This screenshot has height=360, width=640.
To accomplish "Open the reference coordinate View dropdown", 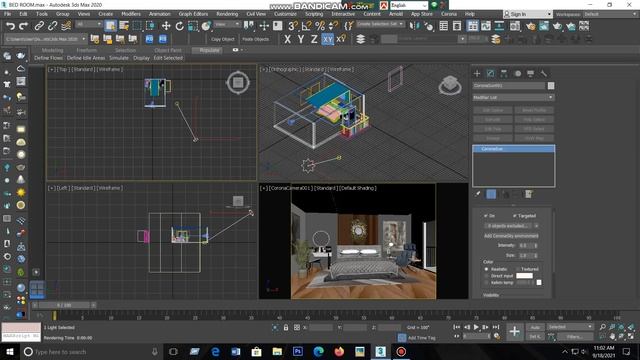I will point(228,24).
